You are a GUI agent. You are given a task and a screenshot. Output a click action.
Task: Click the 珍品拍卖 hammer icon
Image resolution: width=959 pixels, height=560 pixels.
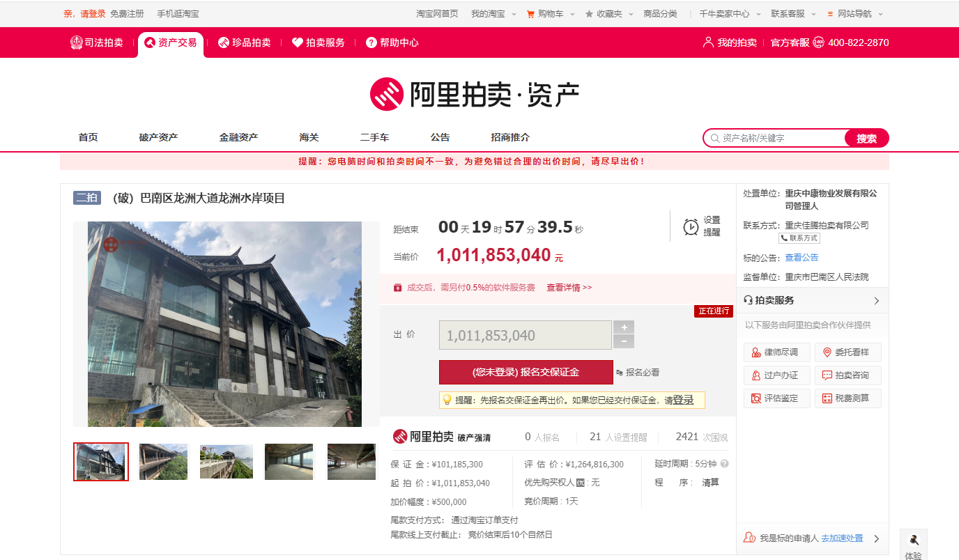click(224, 42)
